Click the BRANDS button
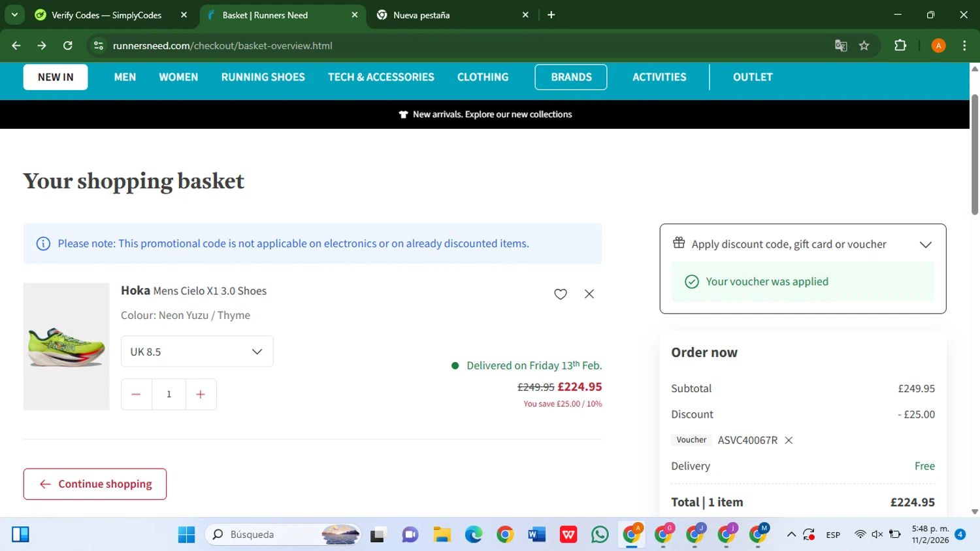Viewport: 980px width, 551px height. tap(571, 77)
